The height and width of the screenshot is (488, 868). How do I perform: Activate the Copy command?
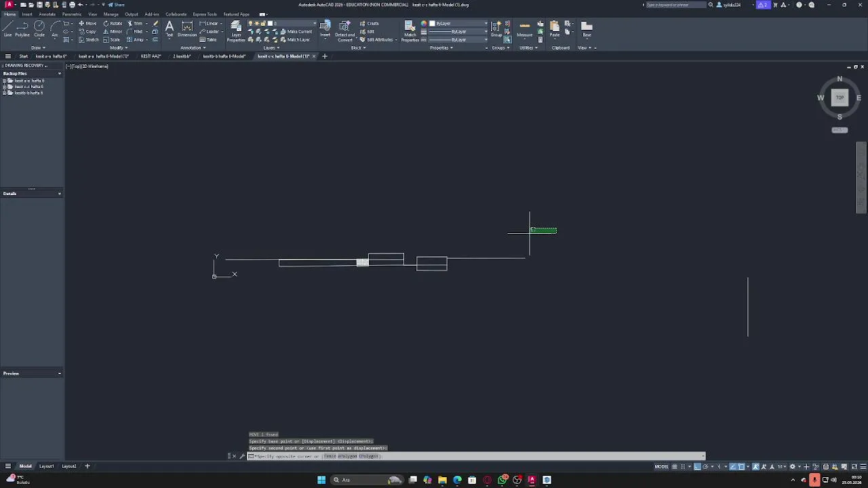(x=87, y=31)
